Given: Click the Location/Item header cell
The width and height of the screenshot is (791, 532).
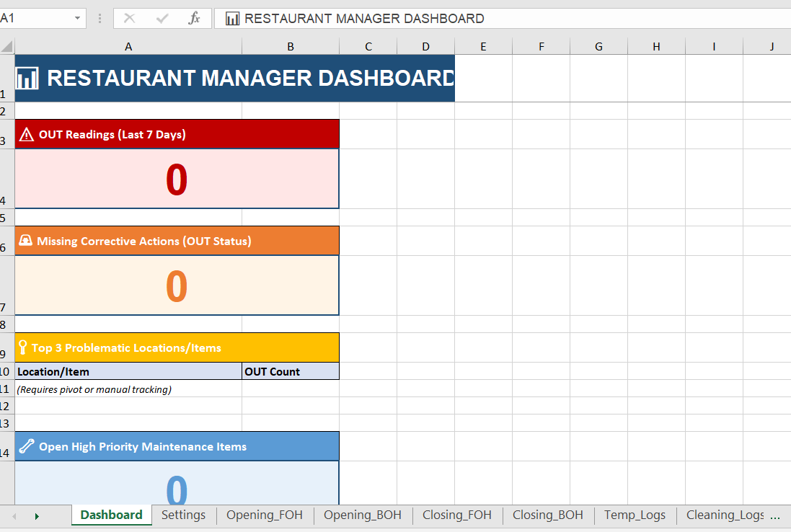Looking at the screenshot, I should 128,371.
